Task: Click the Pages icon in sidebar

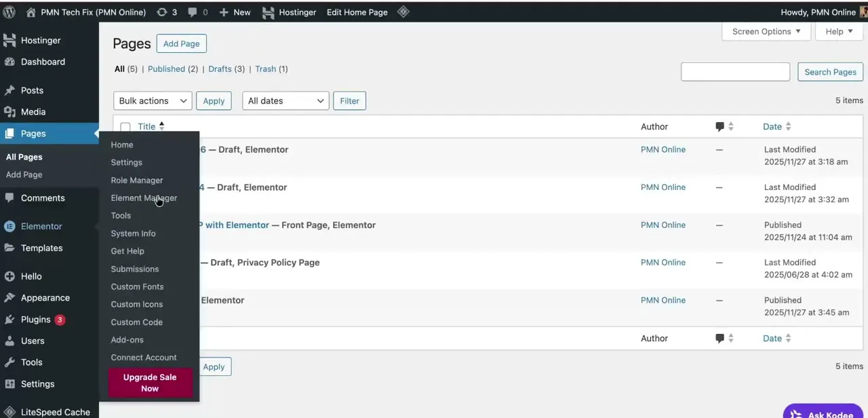Action: click(9, 134)
